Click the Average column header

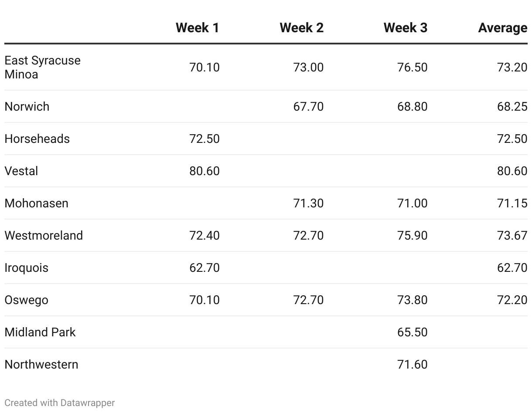502,28
